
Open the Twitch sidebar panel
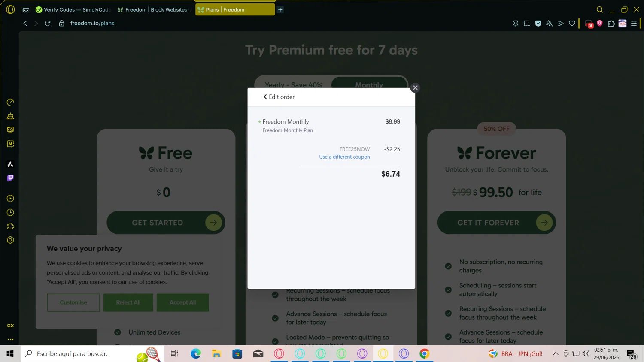(10, 178)
